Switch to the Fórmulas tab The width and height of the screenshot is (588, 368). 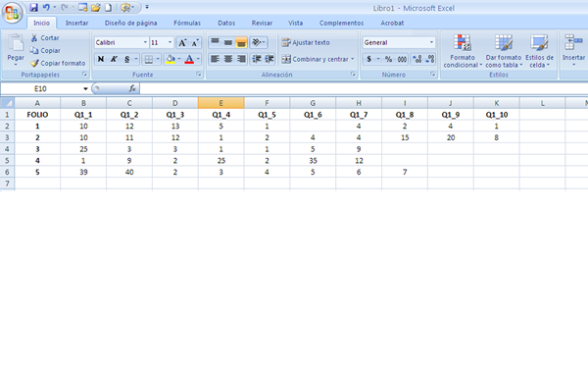pyautogui.click(x=187, y=23)
